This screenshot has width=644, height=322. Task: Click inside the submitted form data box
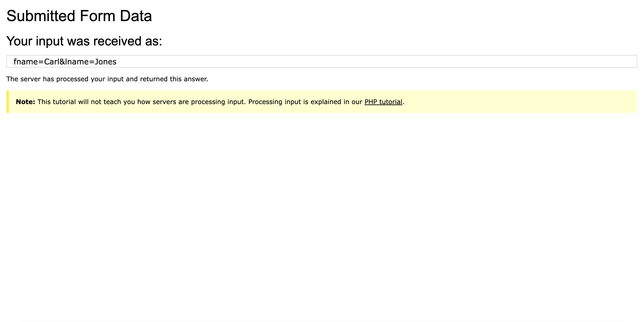pos(200,62)
